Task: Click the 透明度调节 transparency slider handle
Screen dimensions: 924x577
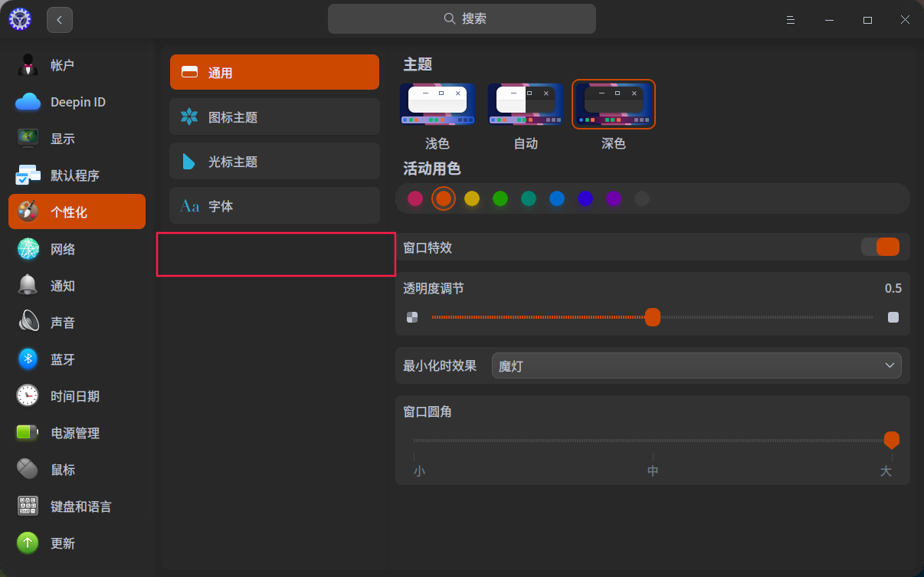Action: (x=653, y=317)
